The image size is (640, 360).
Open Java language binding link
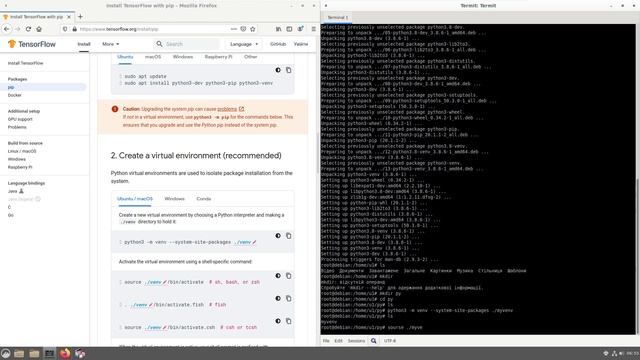click(x=13, y=191)
